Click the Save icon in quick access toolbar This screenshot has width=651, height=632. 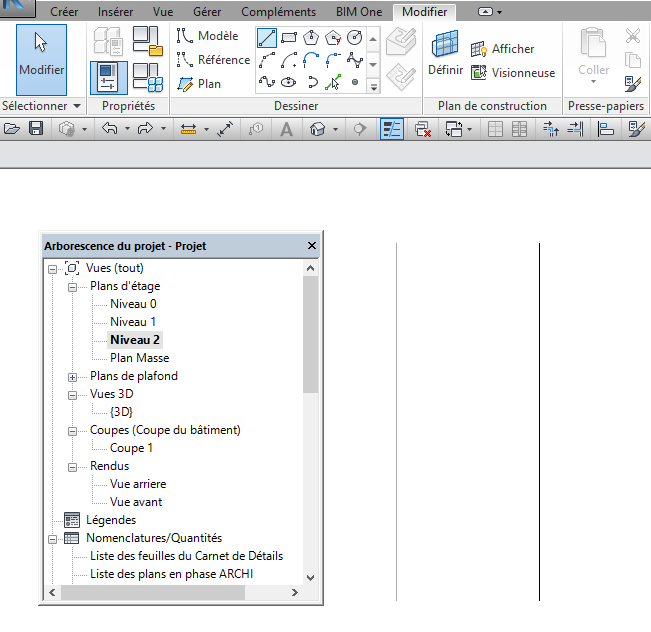point(36,129)
